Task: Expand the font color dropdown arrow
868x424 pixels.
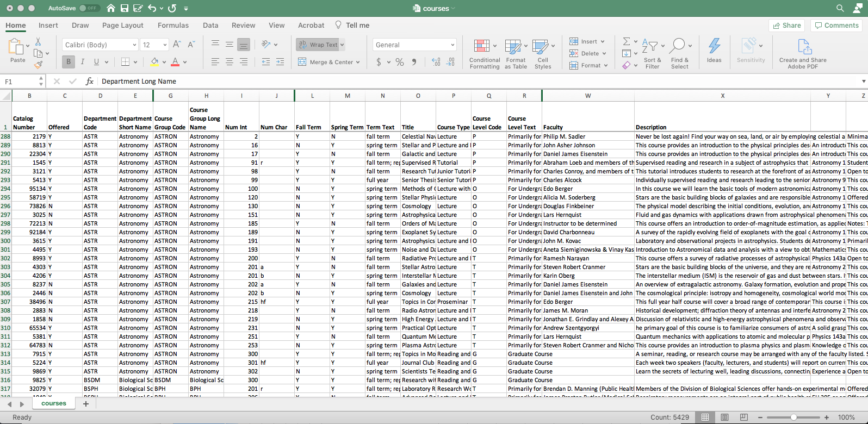Action: click(x=185, y=62)
